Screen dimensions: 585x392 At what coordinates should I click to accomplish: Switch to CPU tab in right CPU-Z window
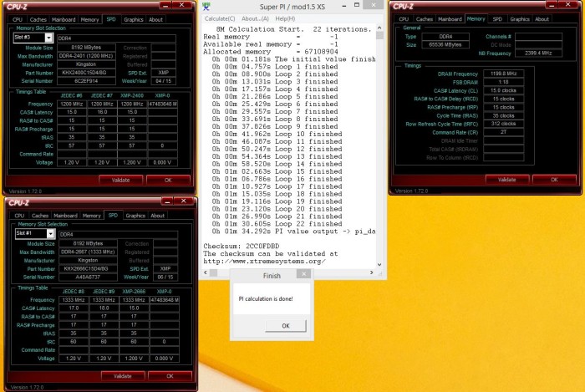click(404, 19)
